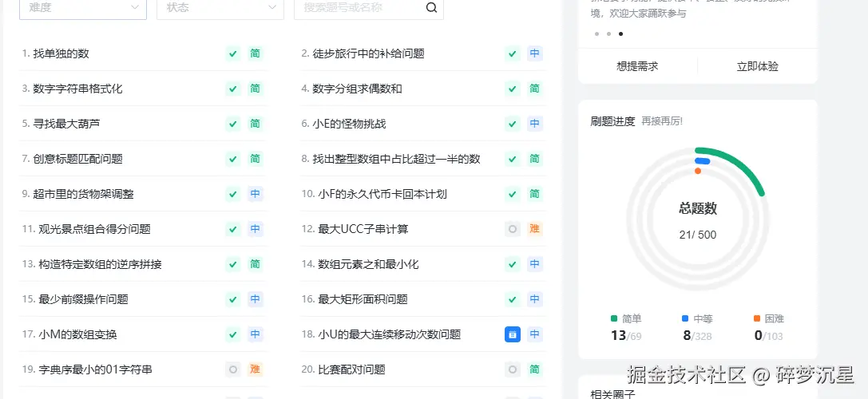Click the blue 中等 progress arc

[703, 161]
